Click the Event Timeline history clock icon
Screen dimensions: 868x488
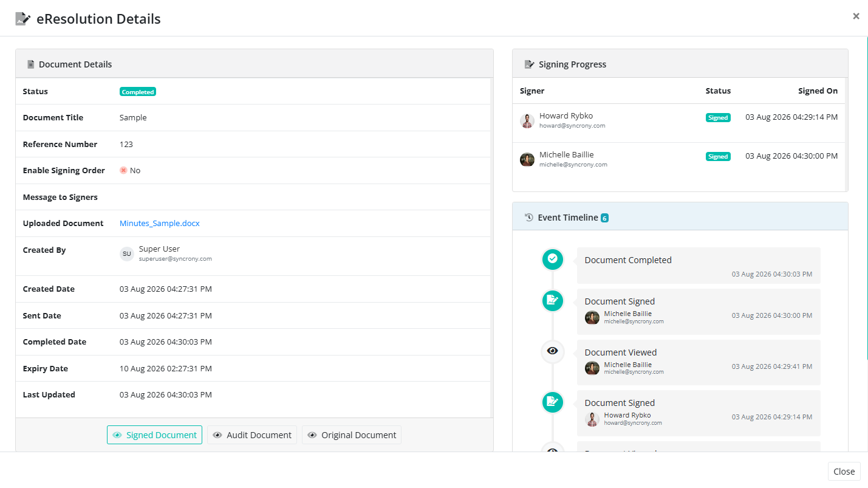pos(529,217)
